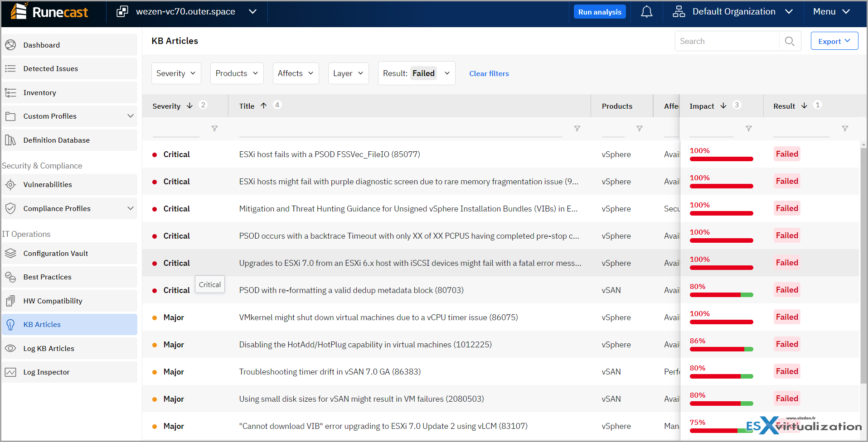Open the Layer filter dropdown
Image resolution: width=868 pixels, height=442 pixels.
[x=348, y=73]
